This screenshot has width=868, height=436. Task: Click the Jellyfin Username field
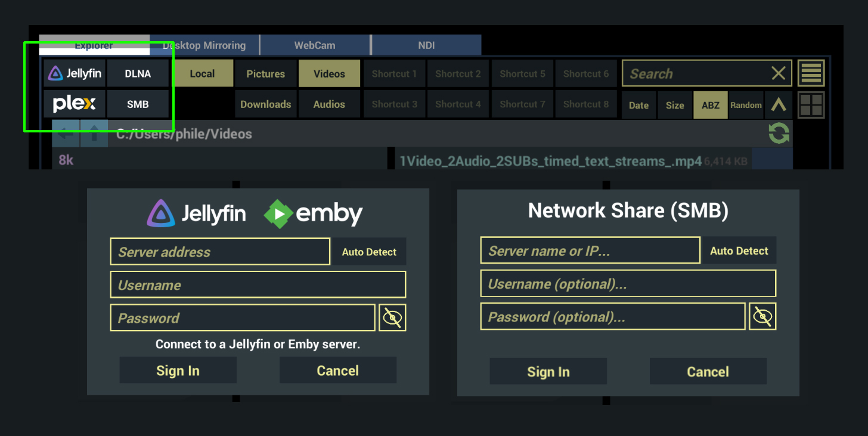tap(258, 285)
